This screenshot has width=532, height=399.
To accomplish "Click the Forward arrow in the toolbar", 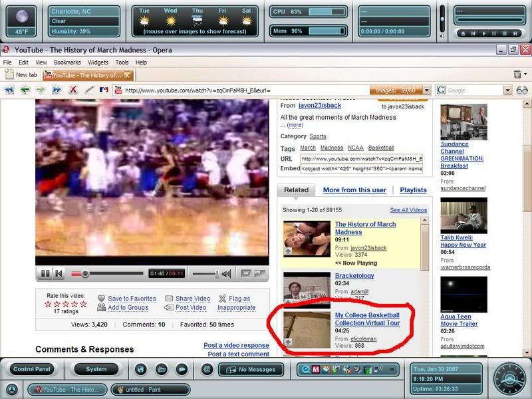I will tap(41, 90).
